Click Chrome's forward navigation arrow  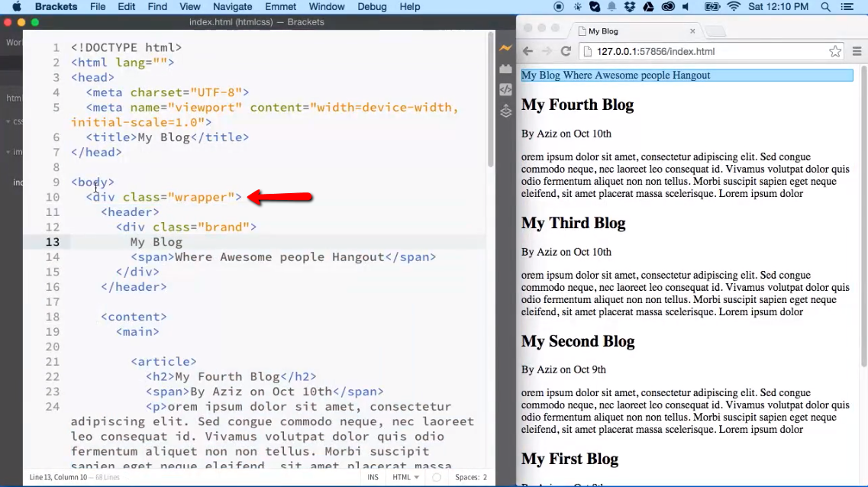click(547, 51)
